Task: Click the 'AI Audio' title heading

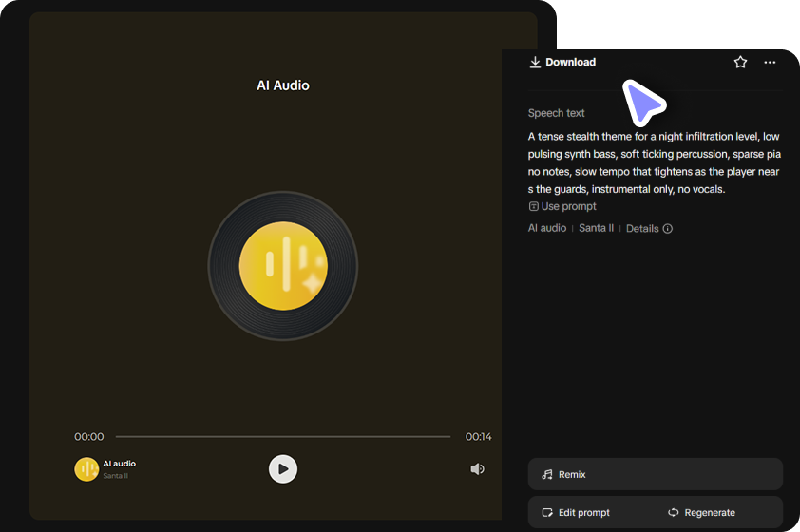Action: (x=283, y=85)
